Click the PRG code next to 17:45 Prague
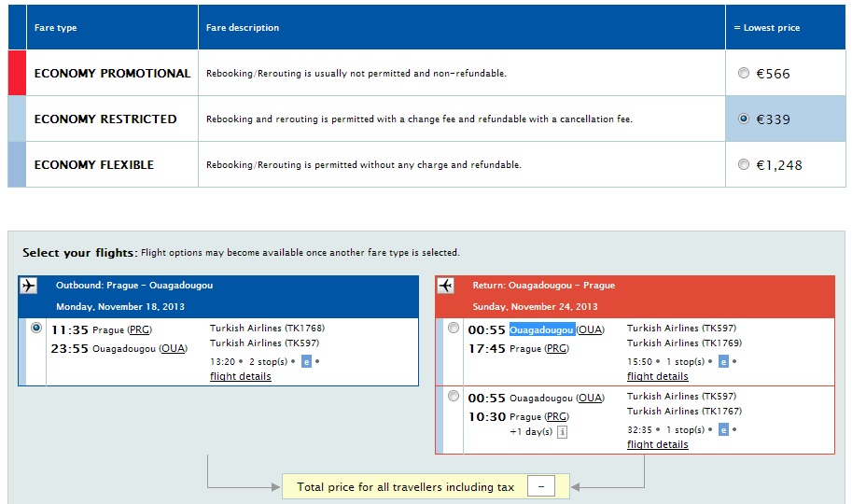Image resolution: width=852 pixels, height=504 pixels. point(556,348)
